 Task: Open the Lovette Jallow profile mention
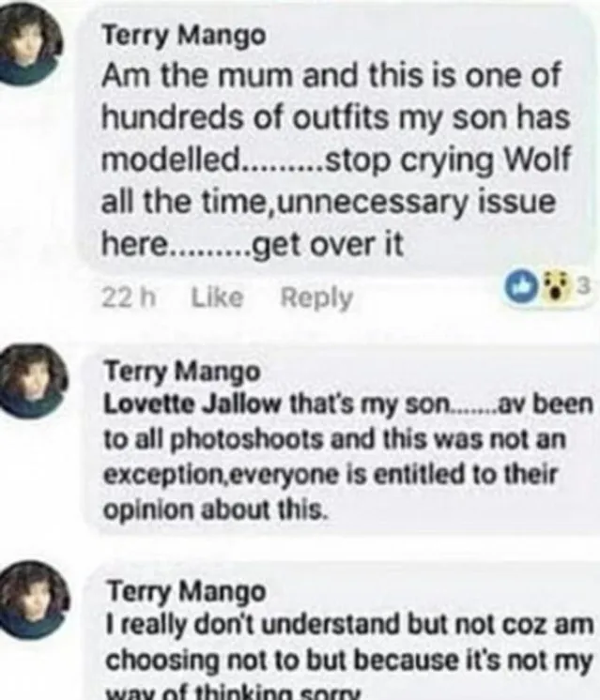tap(178, 405)
